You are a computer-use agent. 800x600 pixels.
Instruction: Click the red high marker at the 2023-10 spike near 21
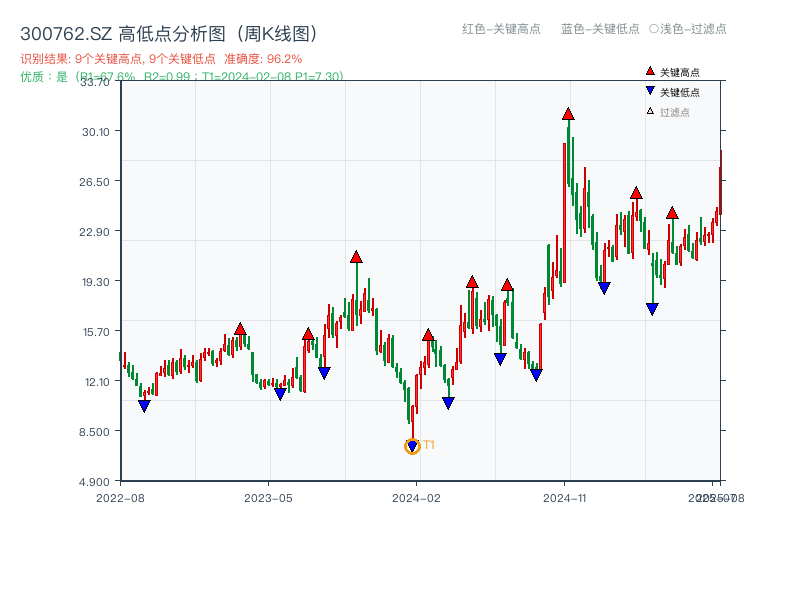point(356,257)
